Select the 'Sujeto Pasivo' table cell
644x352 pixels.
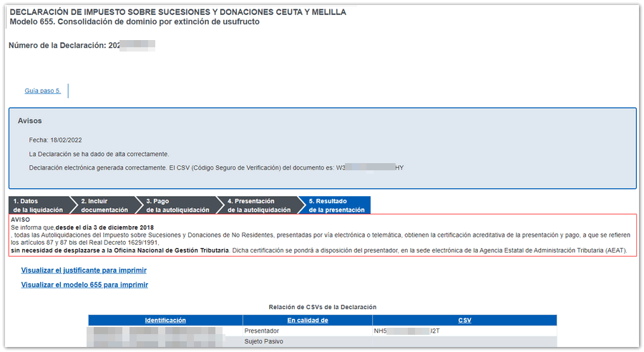click(264, 343)
